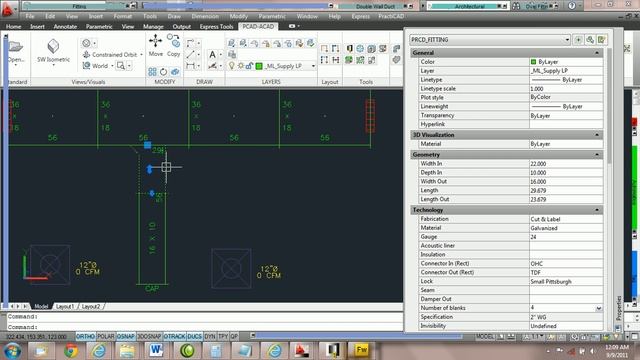This screenshot has width=640, height=360.
Task: Click the Move tool in Modify panel
Action: [156, 45]
